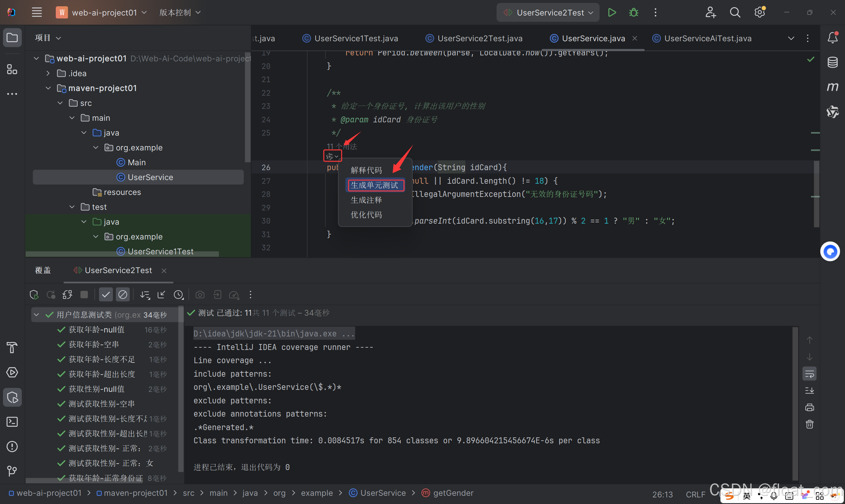This screenshot has height=504, width=845.
Task: Toggle show ignored tests filter
Action: tap(123, 295)
